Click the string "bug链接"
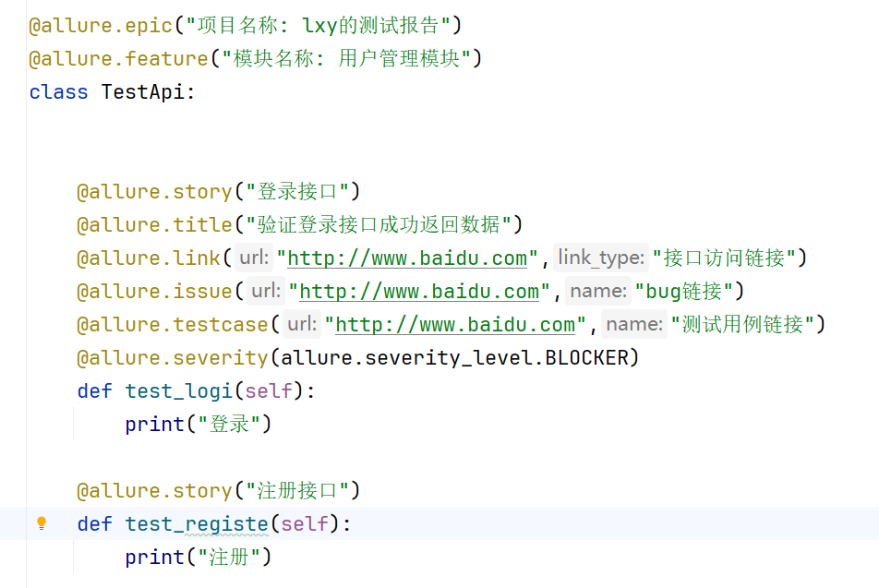Image resolution: width=879 pixels, height=588 pixels. tap(684, 291)
